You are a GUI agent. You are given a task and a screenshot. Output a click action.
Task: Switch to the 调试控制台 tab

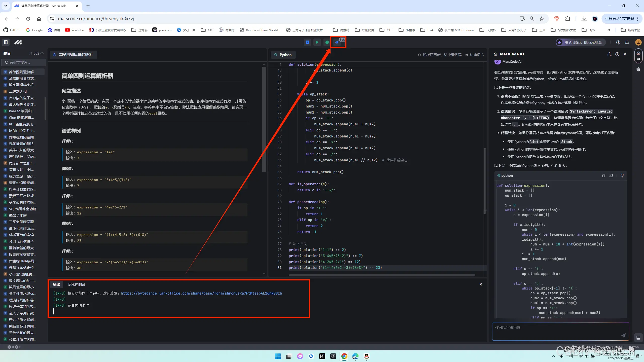(76, 284)
